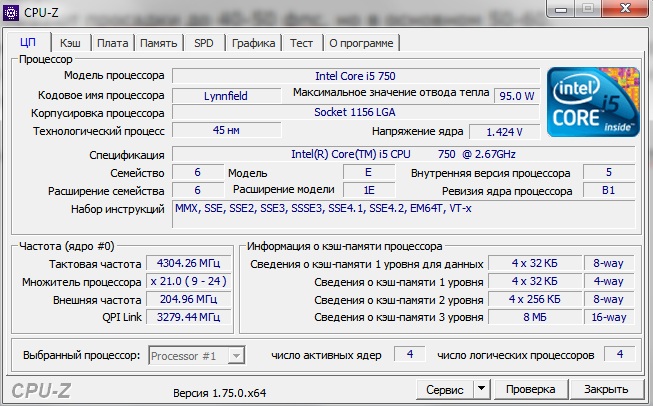
Task: Close the CPU-Z window with X
Action: coord(625,8)
